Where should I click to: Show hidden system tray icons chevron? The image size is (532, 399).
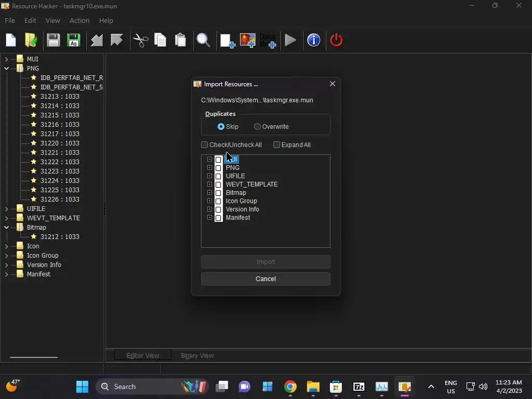[431, 387]
